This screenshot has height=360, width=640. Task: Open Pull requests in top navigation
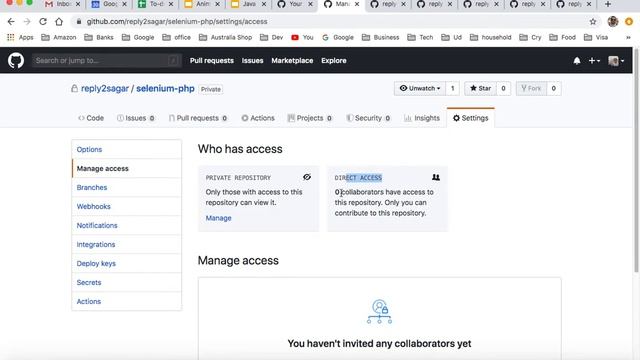point(211,60)
